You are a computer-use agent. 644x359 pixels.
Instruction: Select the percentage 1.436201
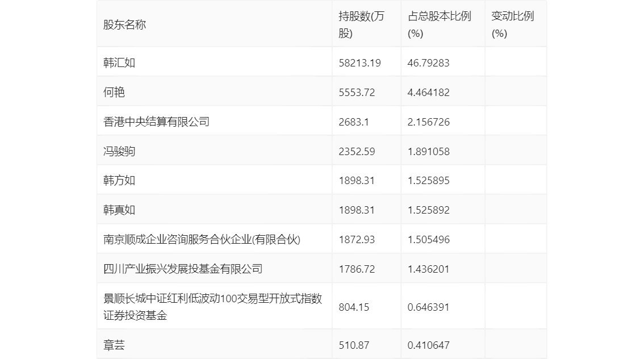click(428, 269)
